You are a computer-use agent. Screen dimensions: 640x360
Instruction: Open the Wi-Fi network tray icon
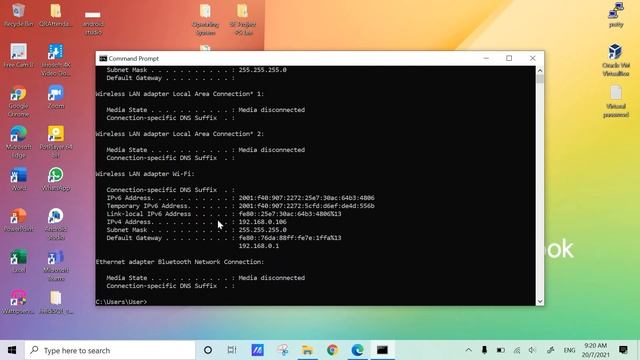pyautogui.click(x=517, y=350)
